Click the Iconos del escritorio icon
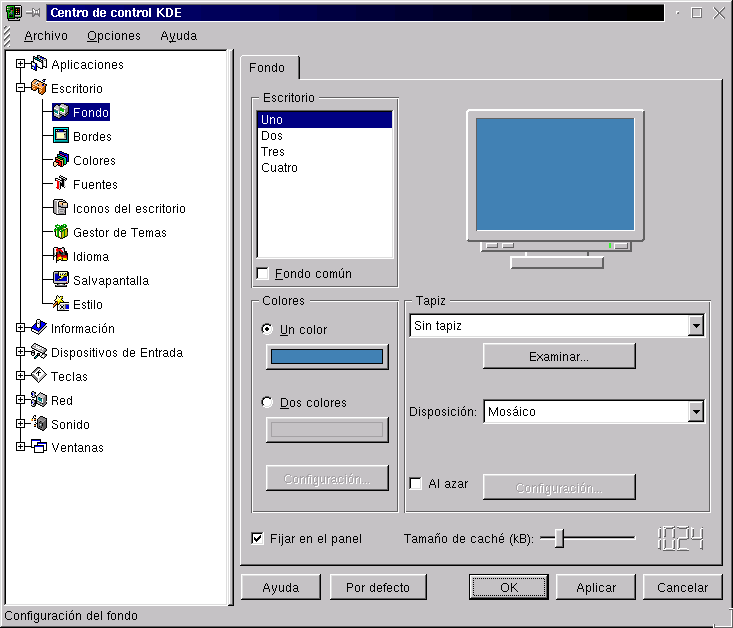This screenshot has width=733, height=628. [60, 209]
